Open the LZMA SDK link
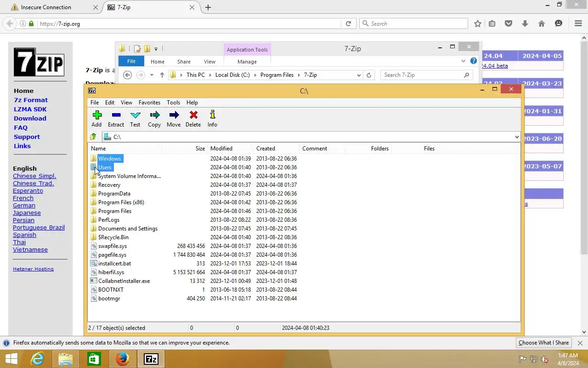Viewport: 588px width, 368px height. click(30, 109)
